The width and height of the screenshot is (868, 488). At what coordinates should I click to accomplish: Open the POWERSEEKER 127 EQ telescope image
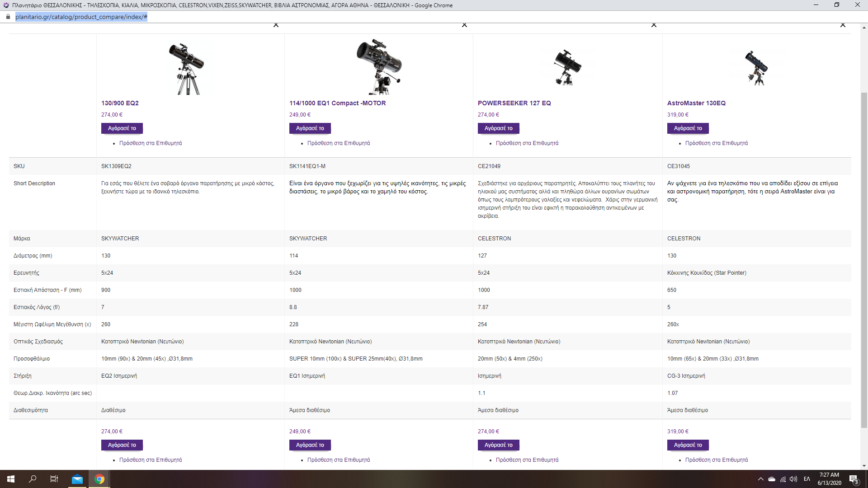point(567,67)
